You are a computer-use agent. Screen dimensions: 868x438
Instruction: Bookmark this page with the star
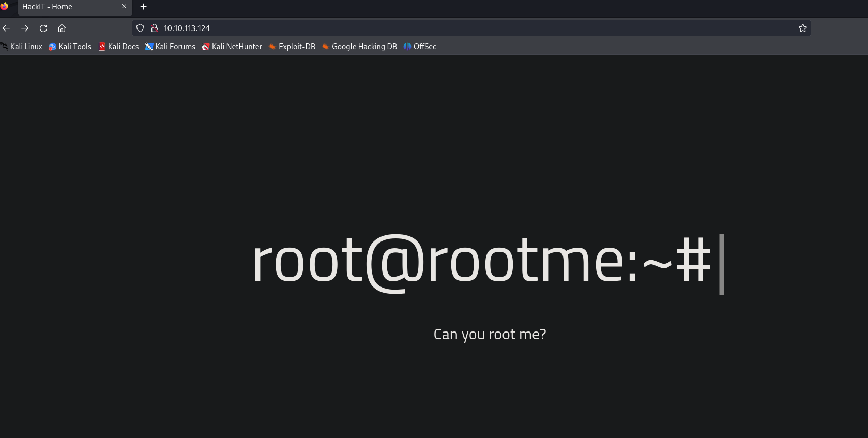(x=802, y=28)
